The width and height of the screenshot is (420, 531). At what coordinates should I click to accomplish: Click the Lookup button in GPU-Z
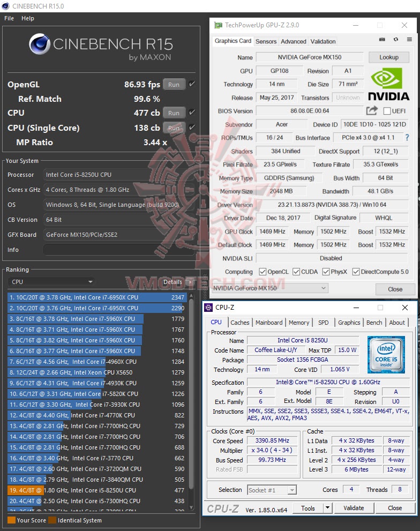(389, 57)
